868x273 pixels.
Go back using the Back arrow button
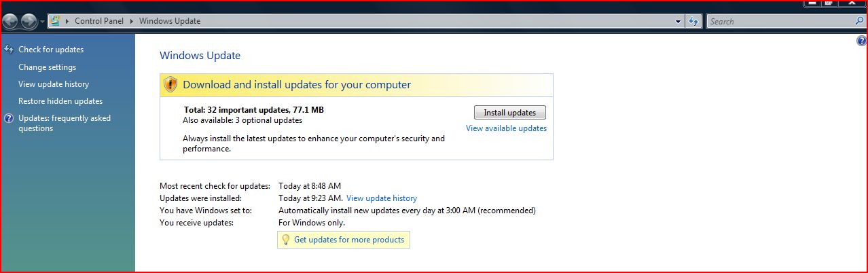(x=10, y=22)
